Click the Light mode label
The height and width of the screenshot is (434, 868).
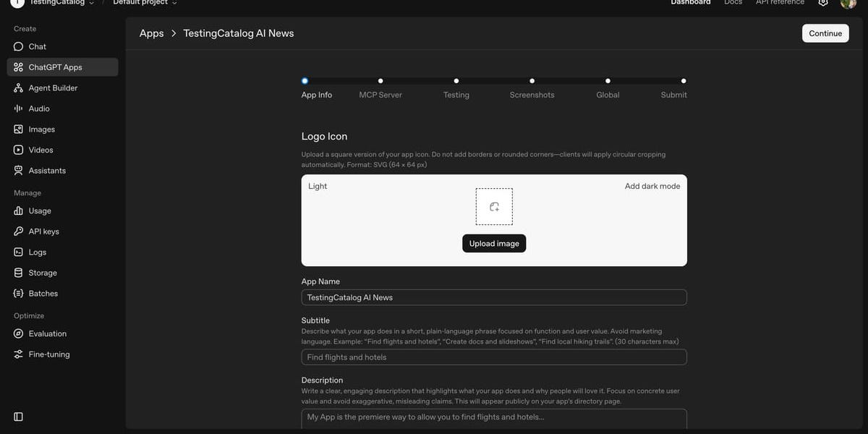tap(318, 186)
